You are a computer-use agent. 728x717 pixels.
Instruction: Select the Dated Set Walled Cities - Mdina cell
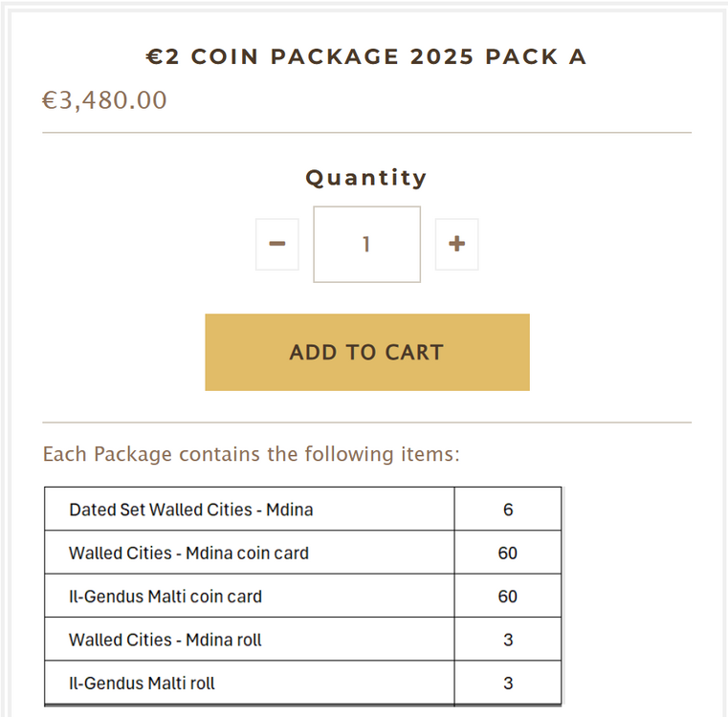tap(191, 510)
